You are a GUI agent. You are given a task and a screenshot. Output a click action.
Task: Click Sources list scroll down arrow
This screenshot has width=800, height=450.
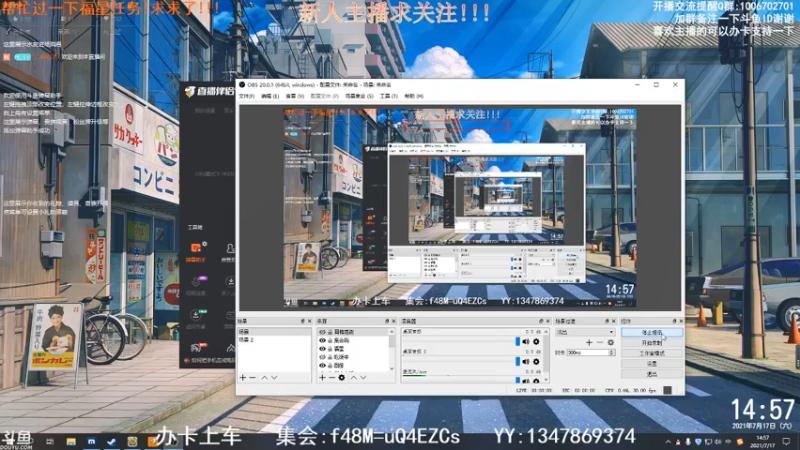pyautogui.click(x=392, y=369)
